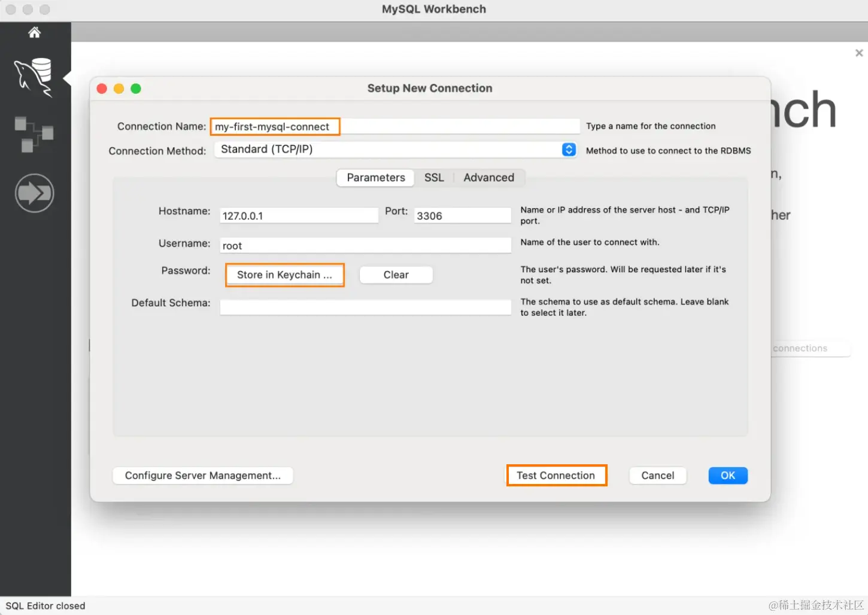868x615 pixels.
Task: Click the 'Connection Name:' label
Action: 162,126
